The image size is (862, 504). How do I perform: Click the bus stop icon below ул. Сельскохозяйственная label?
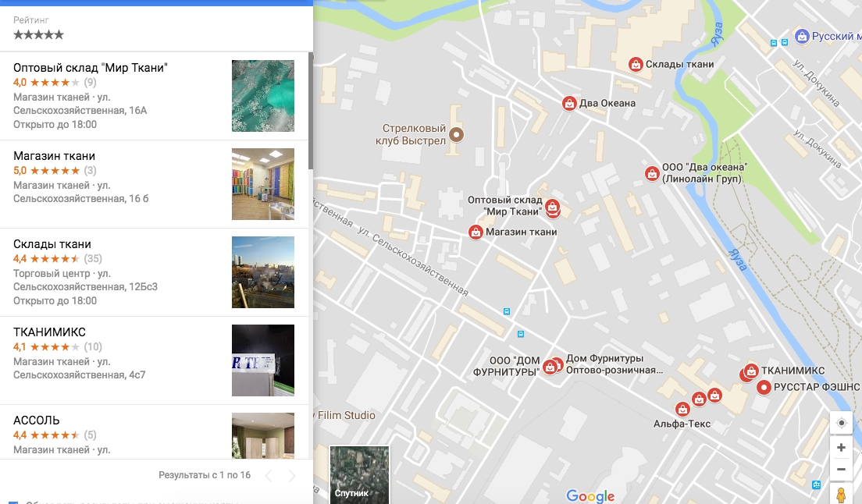[x=506, y=311]
